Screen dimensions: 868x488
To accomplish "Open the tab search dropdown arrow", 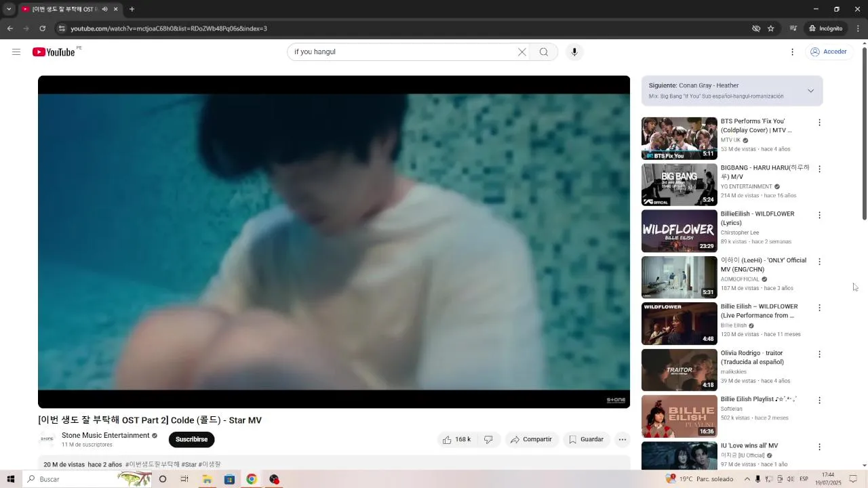I will (x=9, y=9).
